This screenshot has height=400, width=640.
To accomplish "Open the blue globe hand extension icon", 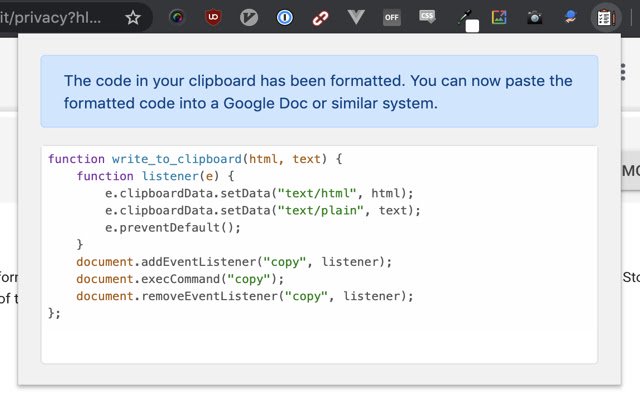I will 570,17.
